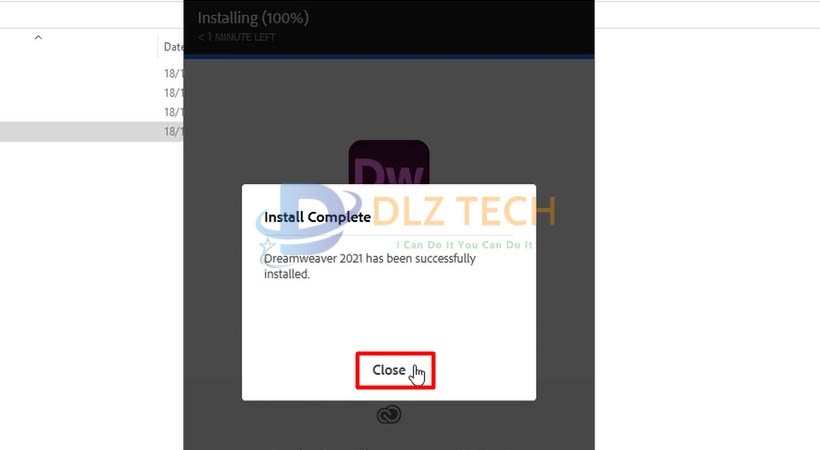Click the column divider beside Date header
The width and height of the screenshot is (820, 450).
pyautogui.click(x=157, y=46)
